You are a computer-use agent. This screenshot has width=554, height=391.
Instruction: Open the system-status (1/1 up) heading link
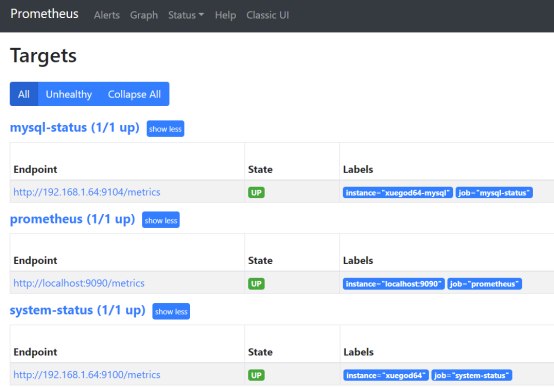(77, 310)
